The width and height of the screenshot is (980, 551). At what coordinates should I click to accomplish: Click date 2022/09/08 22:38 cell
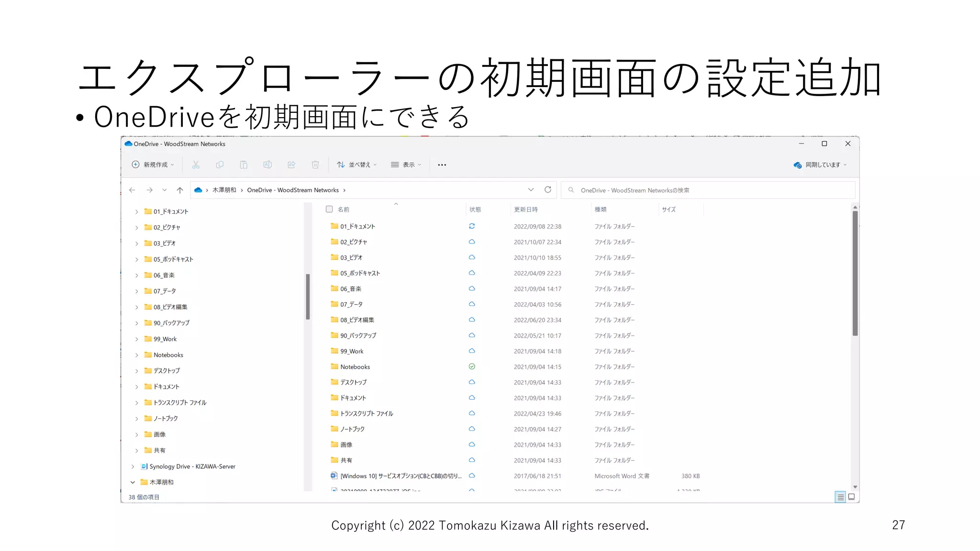coord(537,226)
